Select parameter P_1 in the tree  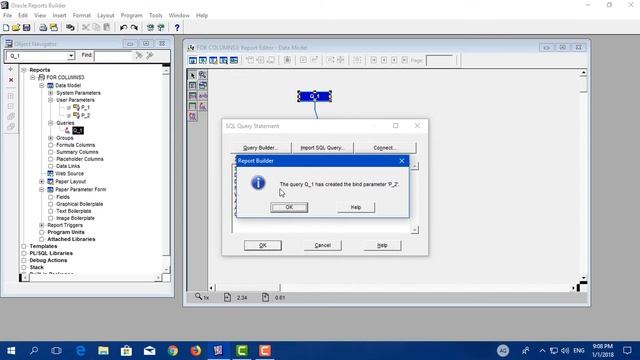(x=85, y=107)
